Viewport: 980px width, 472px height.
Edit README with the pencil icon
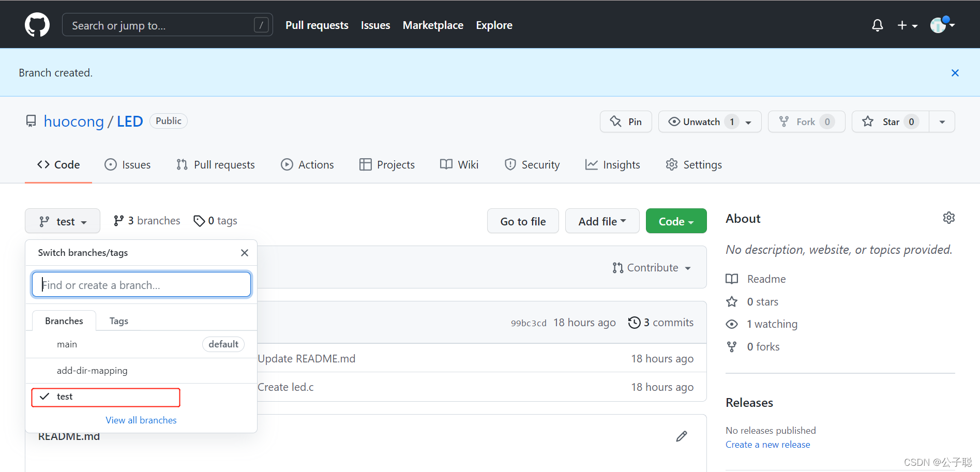pos(682,436)
